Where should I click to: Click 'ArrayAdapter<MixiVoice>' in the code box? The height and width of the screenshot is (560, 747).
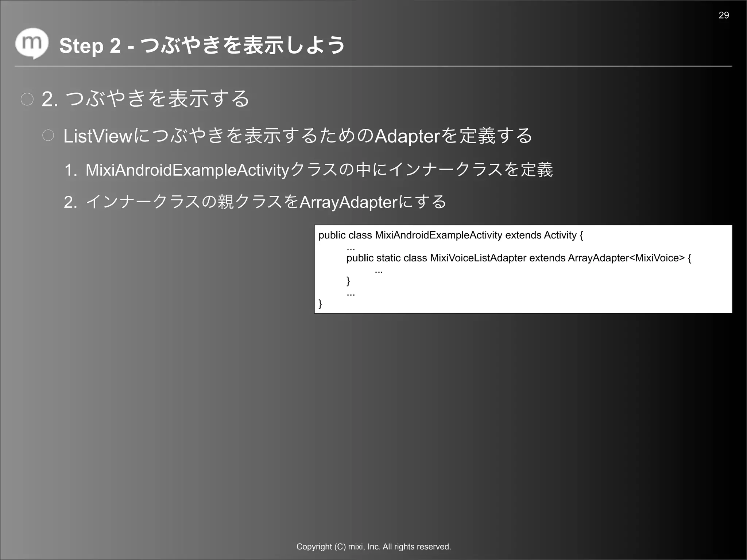[626, 258]
